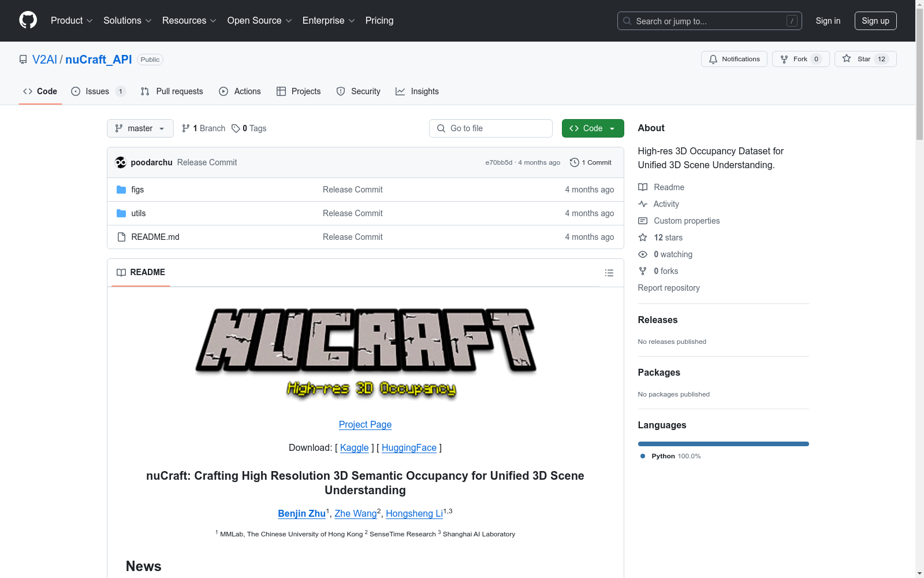
Task: Open the Product dropdown menu
Action: (72, 21)
